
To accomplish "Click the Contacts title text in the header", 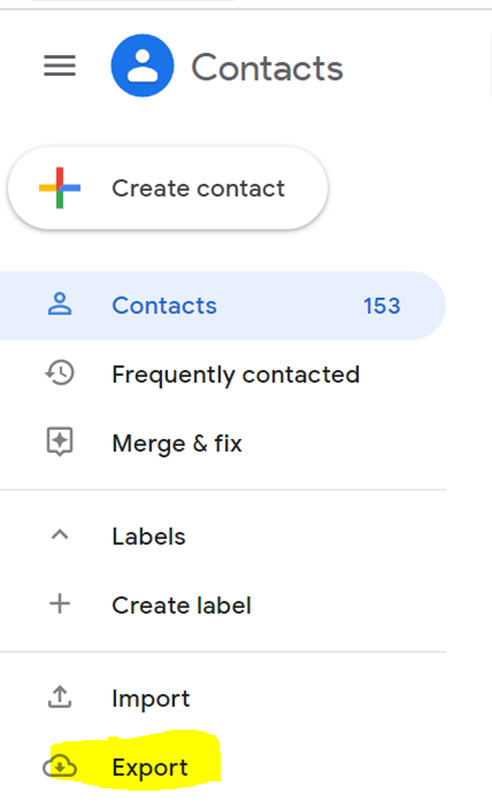I will pyautogui.click(x=267, y=68).
